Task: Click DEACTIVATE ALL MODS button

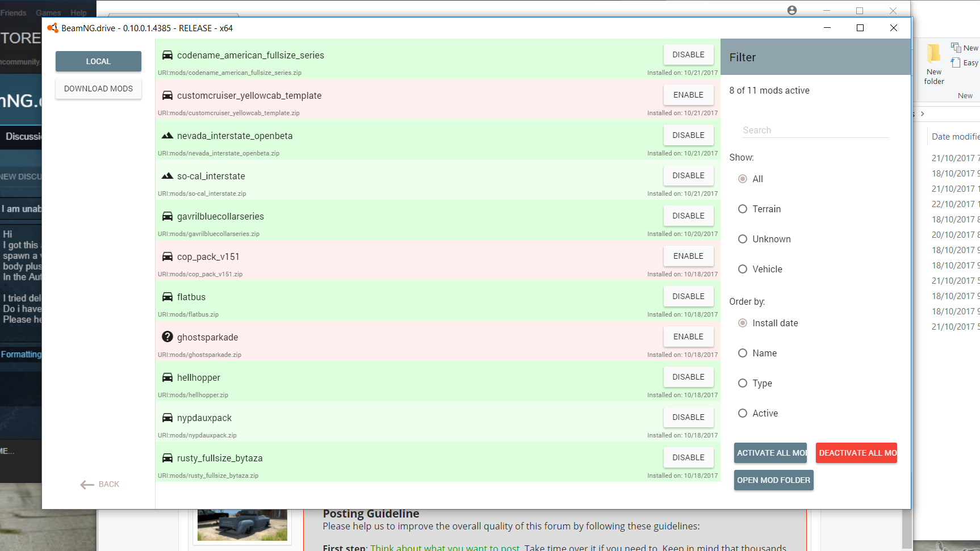Action: [856, 453]
